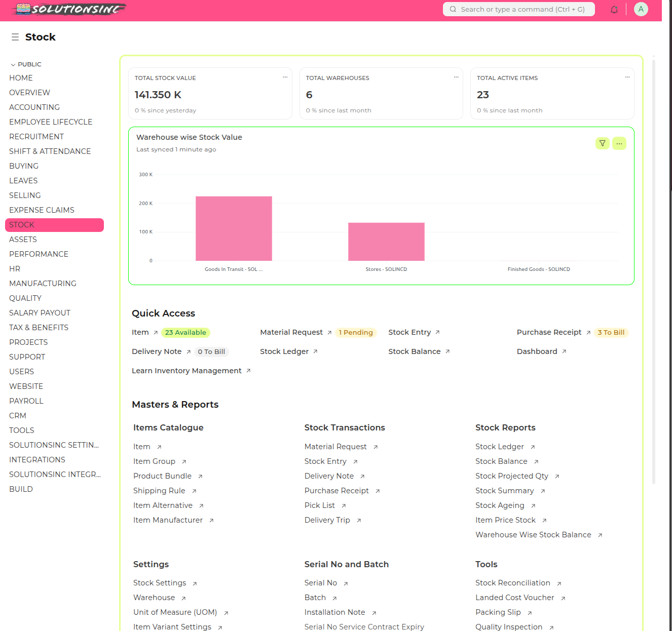The height and width of the screenshot is (631, 672).
Task: Click the page vertical scrollbar
Action: pos(654,272)
